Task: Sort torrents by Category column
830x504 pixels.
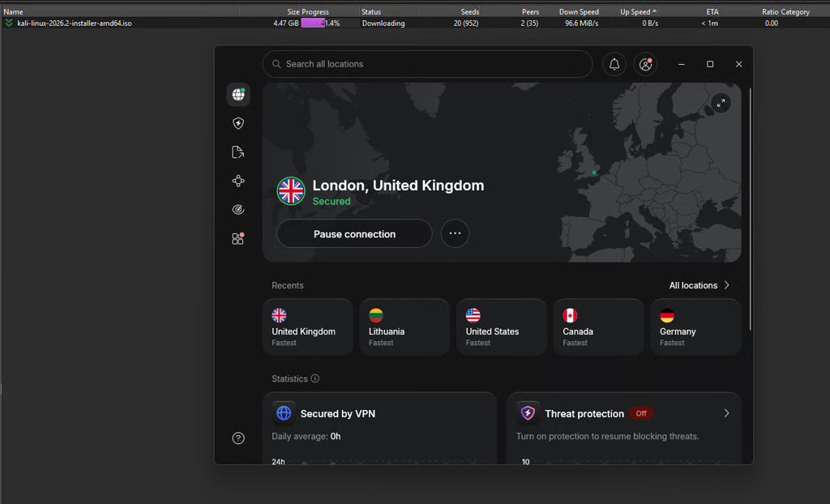Action: click(x=795, y=11)
